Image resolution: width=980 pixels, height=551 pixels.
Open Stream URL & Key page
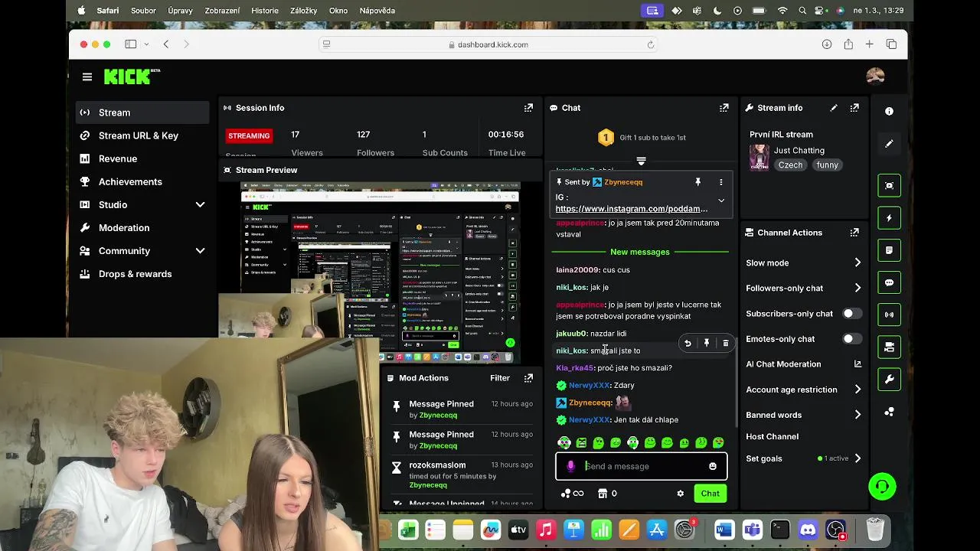[x=142, y=135]
